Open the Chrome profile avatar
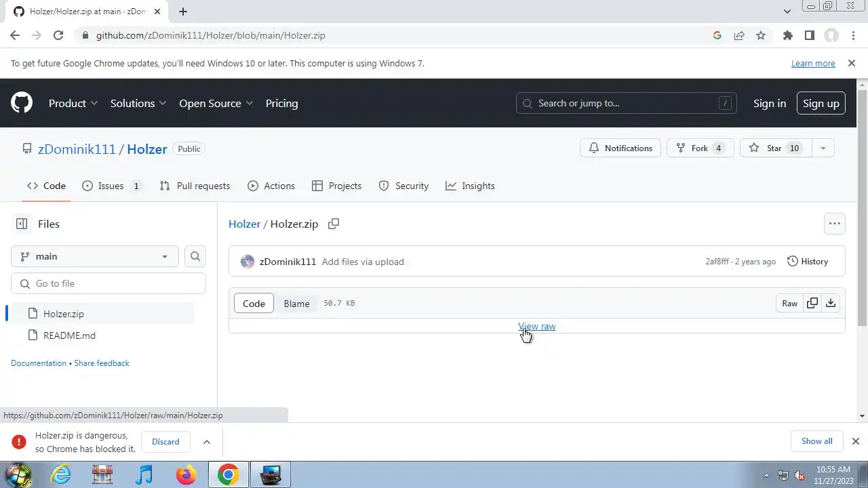This screenshot has height=488, width=868. pyautogui.click(x=831, y=35)
